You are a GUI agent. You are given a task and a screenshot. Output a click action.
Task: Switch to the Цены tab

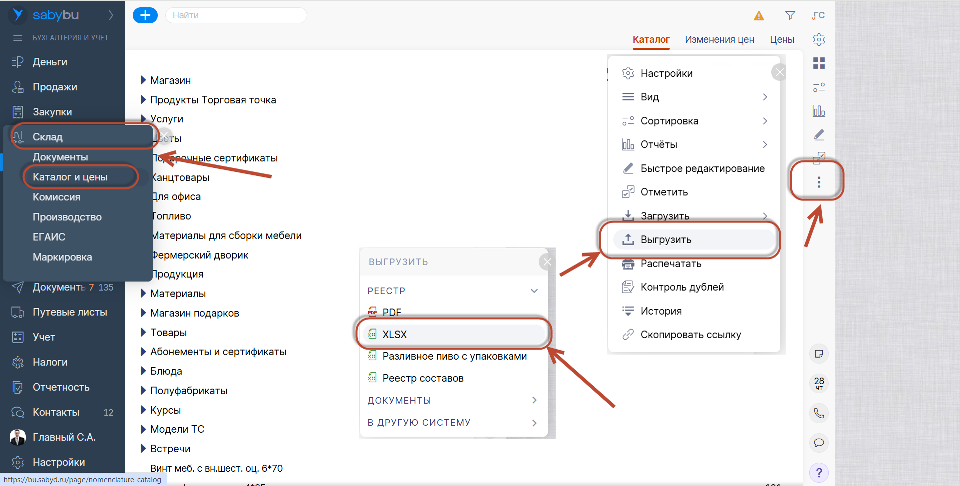(782, 40)
